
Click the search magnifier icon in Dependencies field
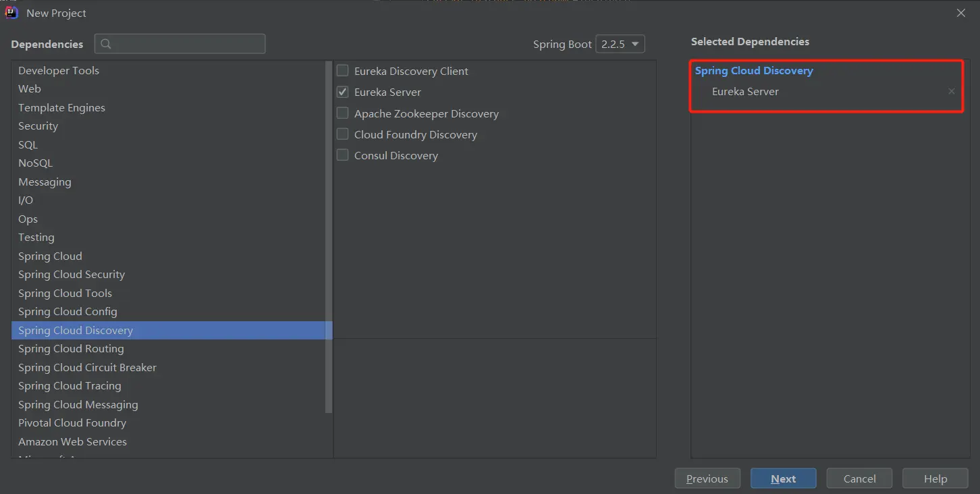click(106, 45)
